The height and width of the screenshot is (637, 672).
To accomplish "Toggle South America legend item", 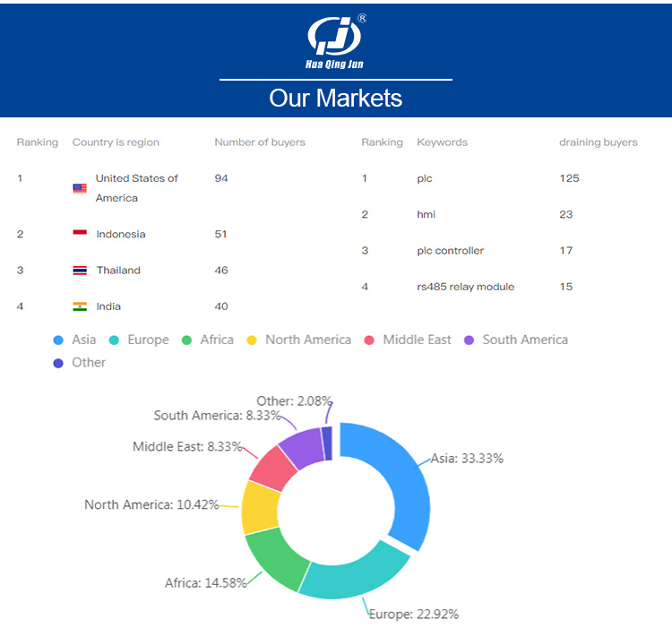I will (x=516, y=340).
